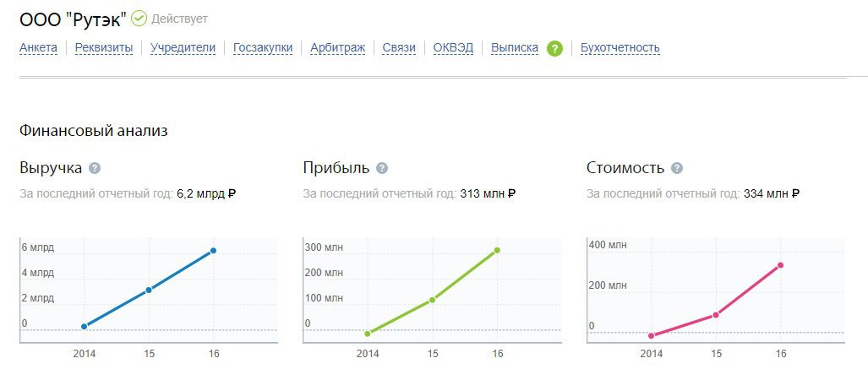The image size is (868, 391).
Task: Open the green question mark help icon
Action: [554, 48]
